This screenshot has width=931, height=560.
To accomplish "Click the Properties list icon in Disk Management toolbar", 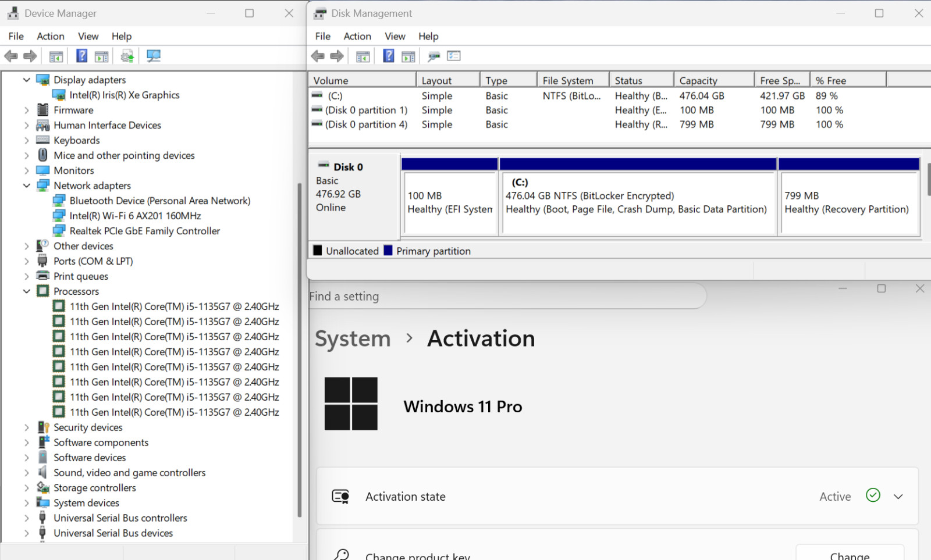I will pos(454,56).
